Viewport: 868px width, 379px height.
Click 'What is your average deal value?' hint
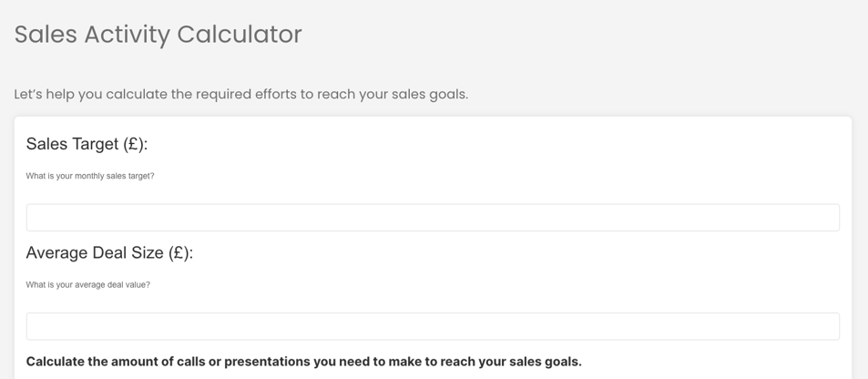tap(87, 284)
